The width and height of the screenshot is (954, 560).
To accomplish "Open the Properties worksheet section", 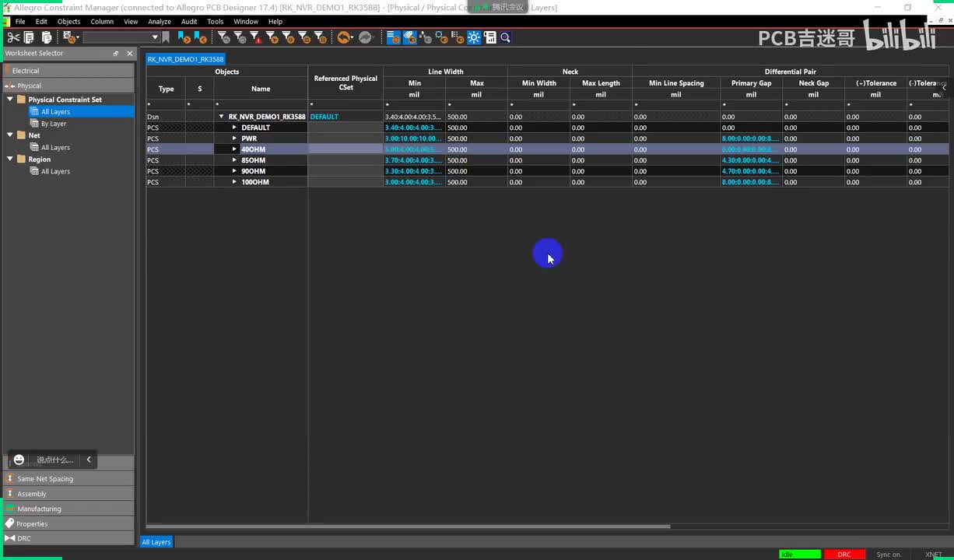I will 68,523.
